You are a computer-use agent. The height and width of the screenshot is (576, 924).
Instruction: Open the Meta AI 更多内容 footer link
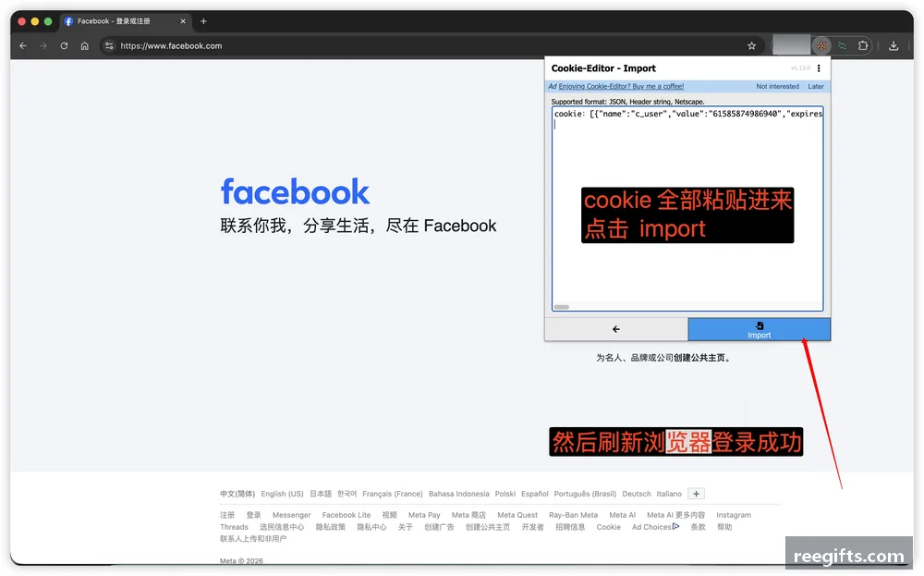tap(676, 515)
